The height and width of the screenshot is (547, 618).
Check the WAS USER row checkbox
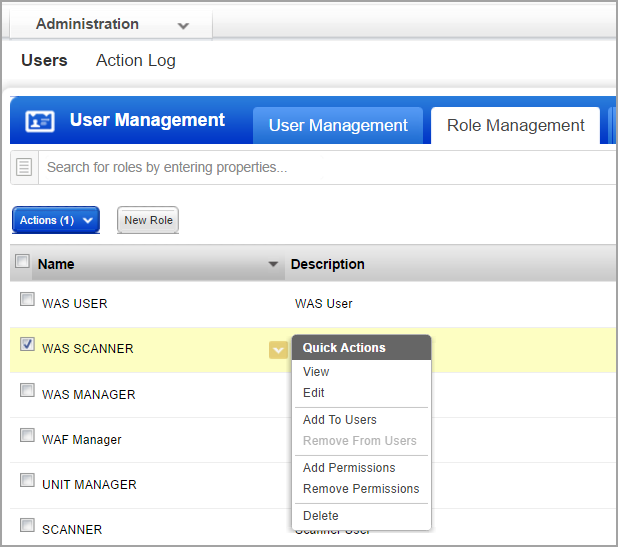[27, 300]
